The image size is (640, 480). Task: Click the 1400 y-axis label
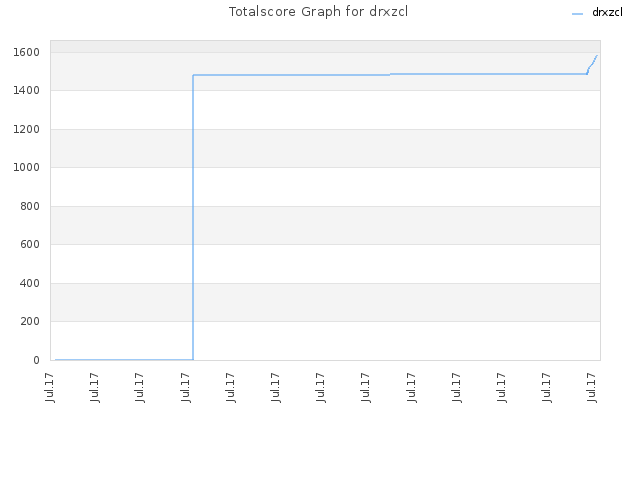(26, 91)
